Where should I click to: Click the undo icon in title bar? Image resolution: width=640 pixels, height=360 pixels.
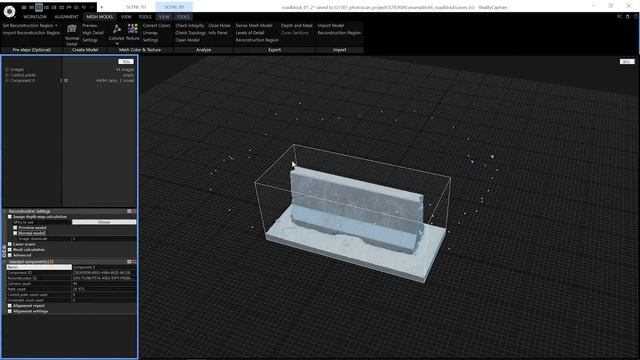(84, 7)
